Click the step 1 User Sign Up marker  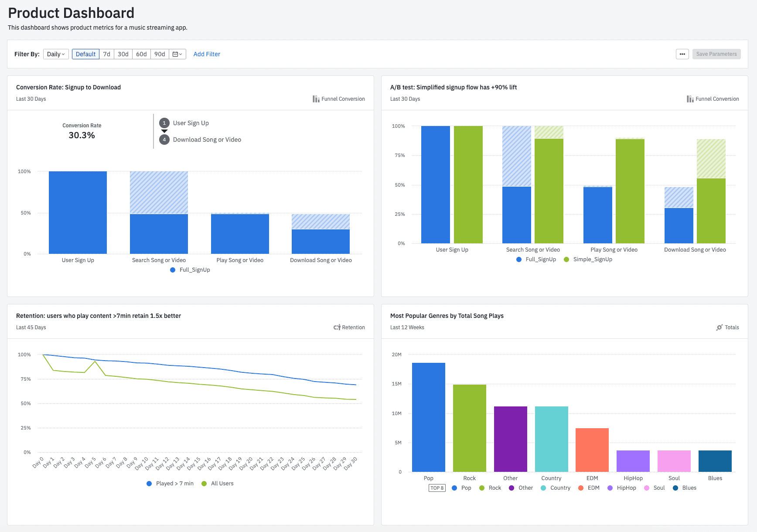[164, 123]
